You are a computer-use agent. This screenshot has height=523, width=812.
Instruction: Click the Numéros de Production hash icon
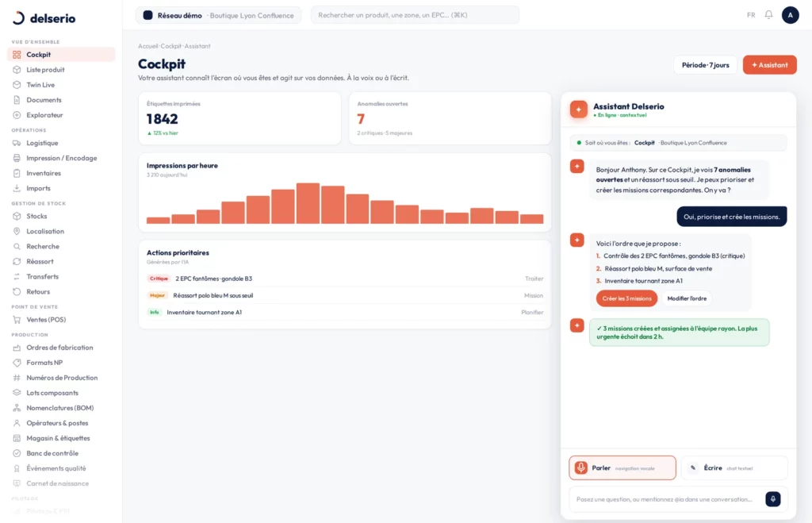click(x=17, y=378)
